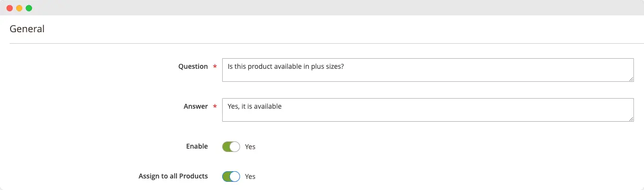Close the window with red button
The image size is (644, 190).
10,8
